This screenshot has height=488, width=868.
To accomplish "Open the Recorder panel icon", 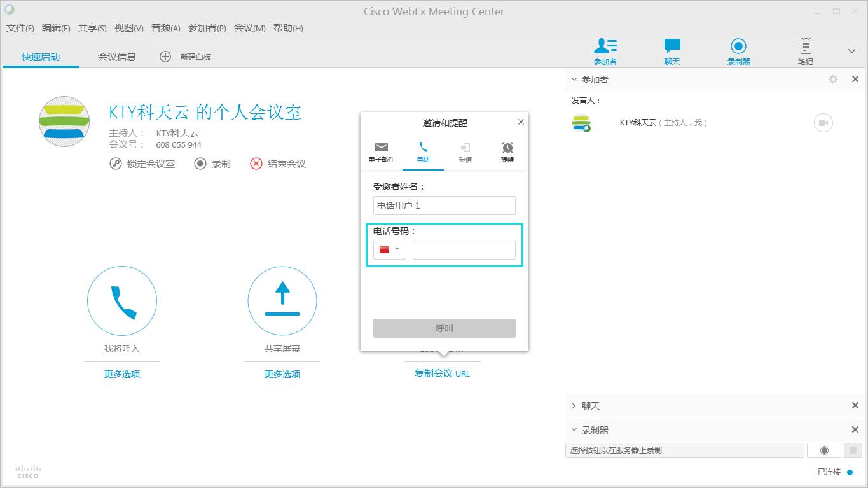I will [x=739, y=52].
